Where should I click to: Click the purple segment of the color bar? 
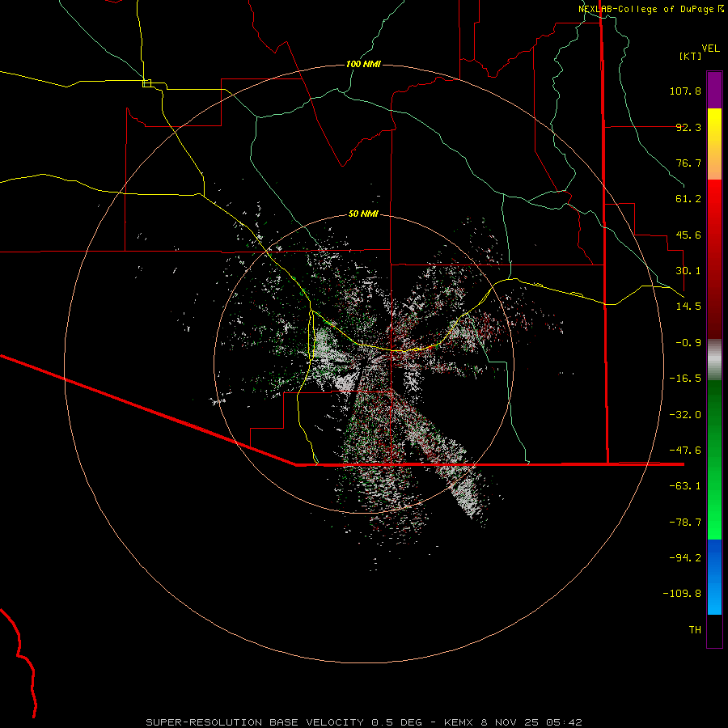714,90
